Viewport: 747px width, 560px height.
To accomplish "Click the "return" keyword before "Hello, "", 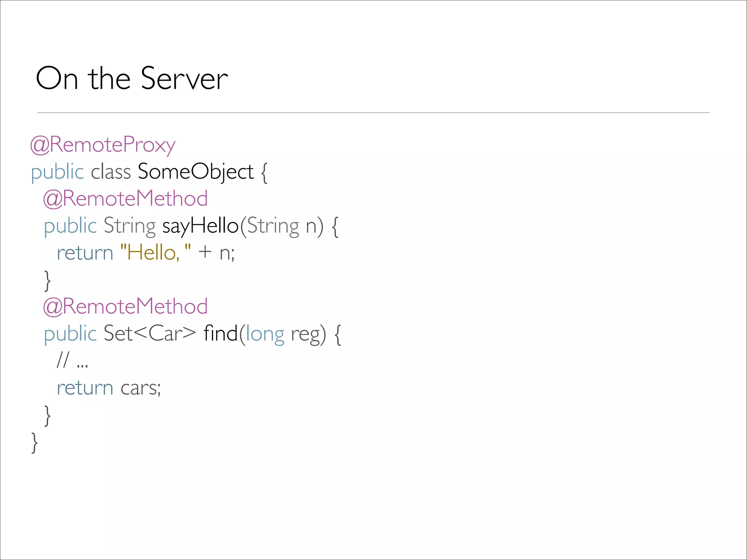I will tap(85, 253).
